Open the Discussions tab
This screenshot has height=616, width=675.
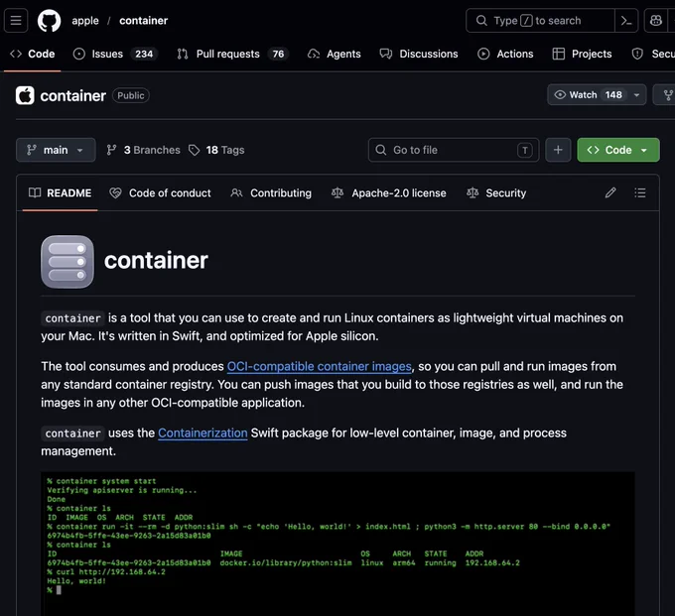tap(419, 54)
